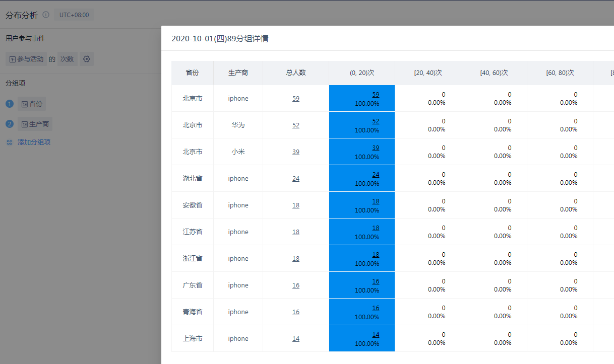Viewport: 614px width, 364px height.
Task: Open the 参与活动 event selector
Action: pos(26,59)
